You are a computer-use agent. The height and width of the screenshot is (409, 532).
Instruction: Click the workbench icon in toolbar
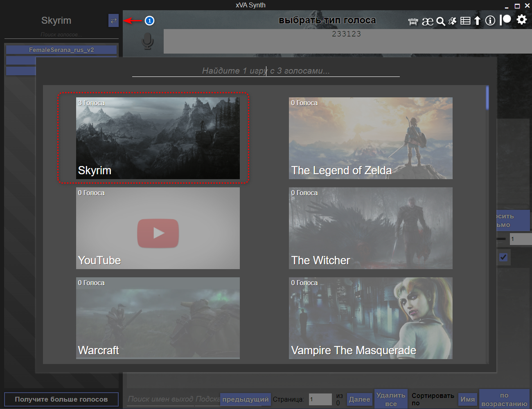(x=413, y=22)
